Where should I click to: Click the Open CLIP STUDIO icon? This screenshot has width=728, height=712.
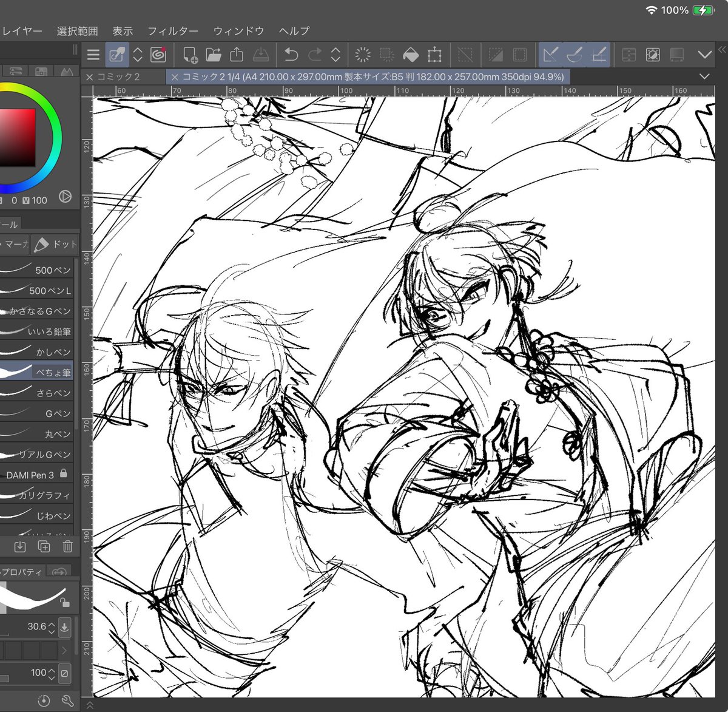[116, 55]
